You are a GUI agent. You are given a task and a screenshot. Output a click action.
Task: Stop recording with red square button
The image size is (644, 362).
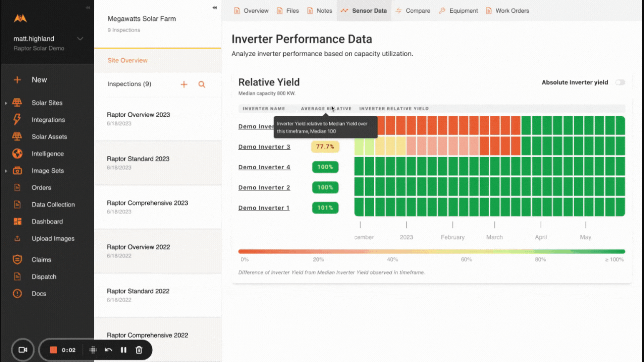click(53, 350)
